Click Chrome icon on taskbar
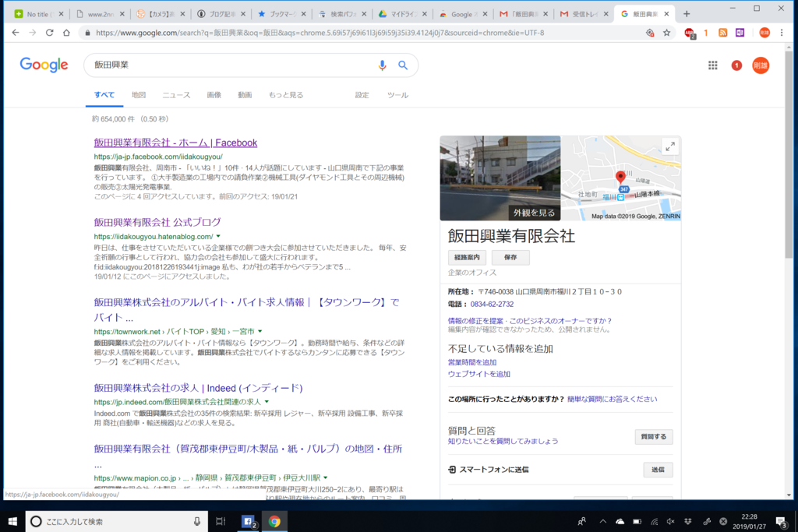The height and width of the screenshot is (532, 798). pos(274,521)
